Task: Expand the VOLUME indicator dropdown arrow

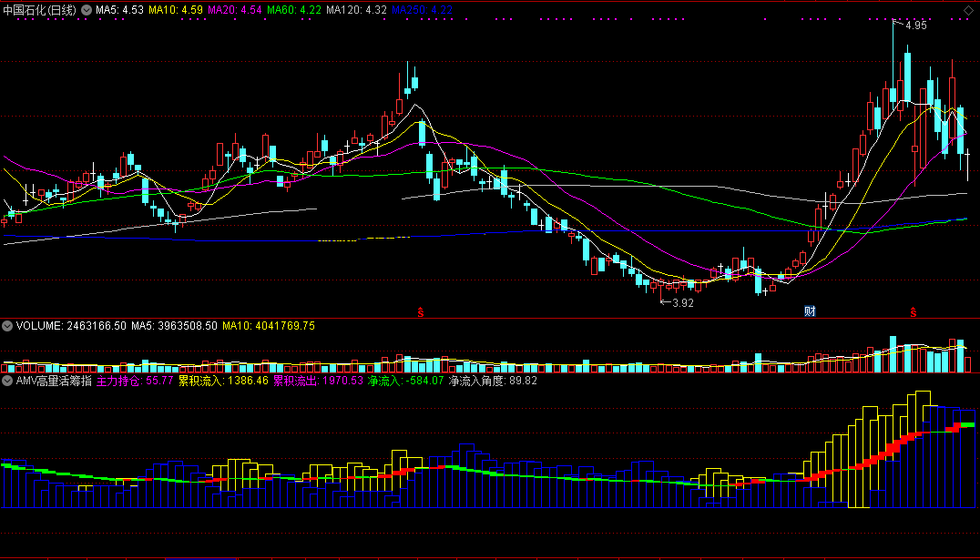Action: [x=7, y=326]
